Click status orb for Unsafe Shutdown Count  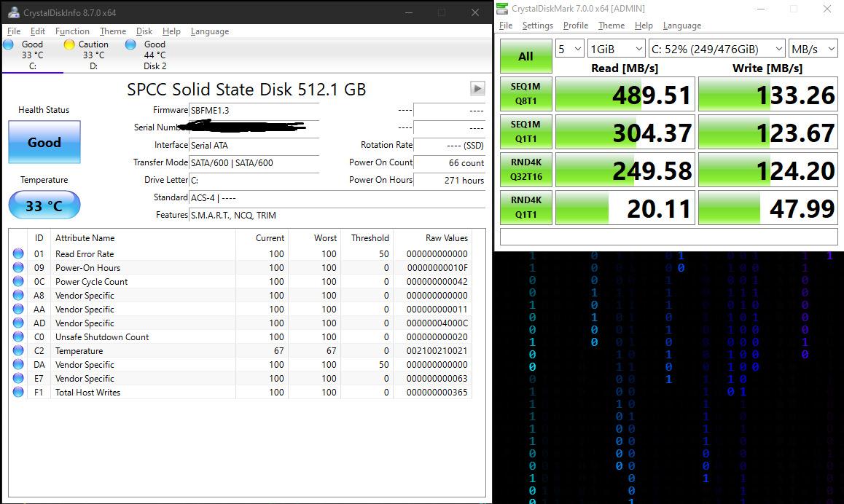[18, 336]
